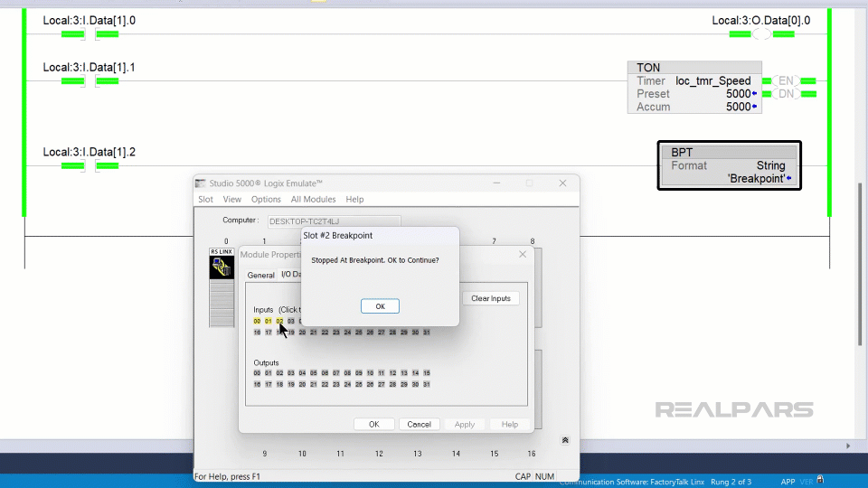Click the TON Preset value 5000

click(739, 94)
